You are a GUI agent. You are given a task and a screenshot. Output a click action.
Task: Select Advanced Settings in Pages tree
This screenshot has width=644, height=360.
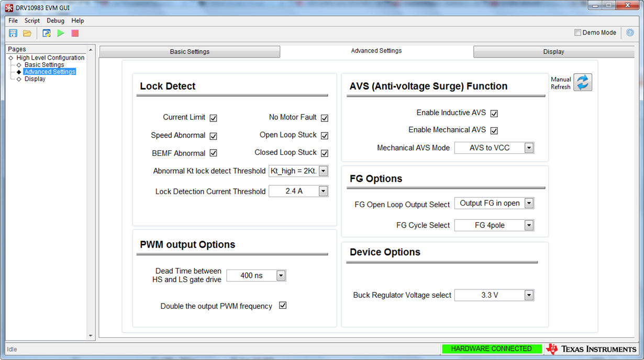50,72
